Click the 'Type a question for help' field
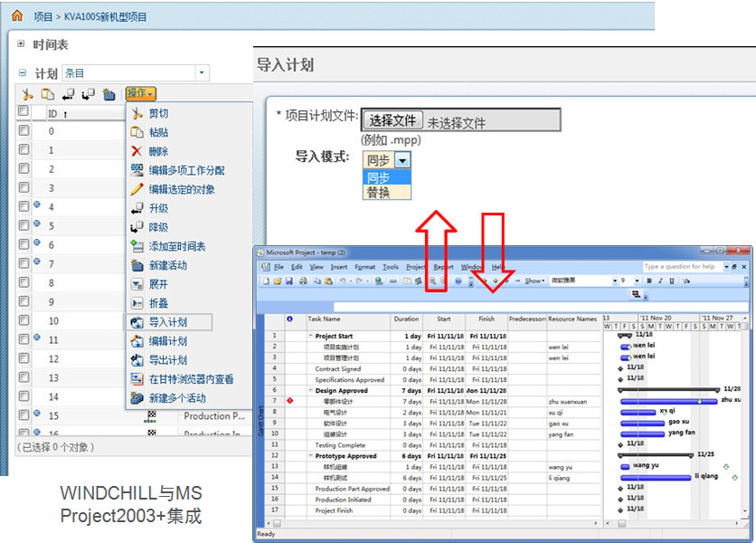This screenshot has height=543, width=756. (682, 266)
